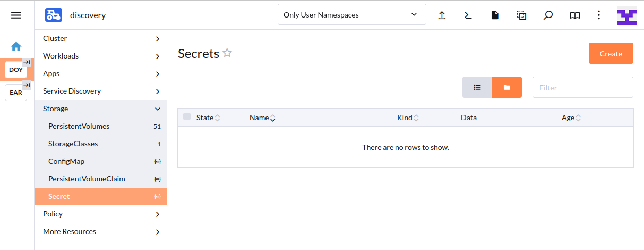Switch to group-by-namespace folder view
The height and width of the screenshot is (250, 644).
pyautogui.click(x=507, y=87)
